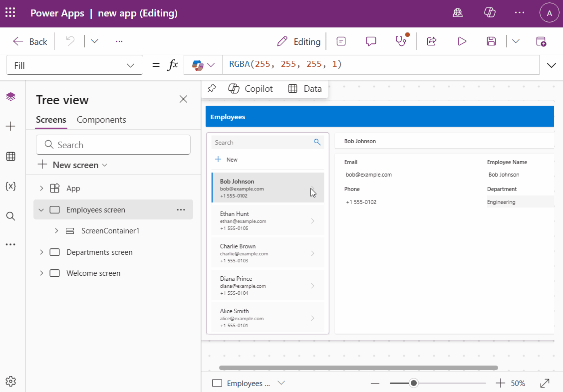Switch to the Components tab
This screenshot has width=563, height=392.
(101, 120)
